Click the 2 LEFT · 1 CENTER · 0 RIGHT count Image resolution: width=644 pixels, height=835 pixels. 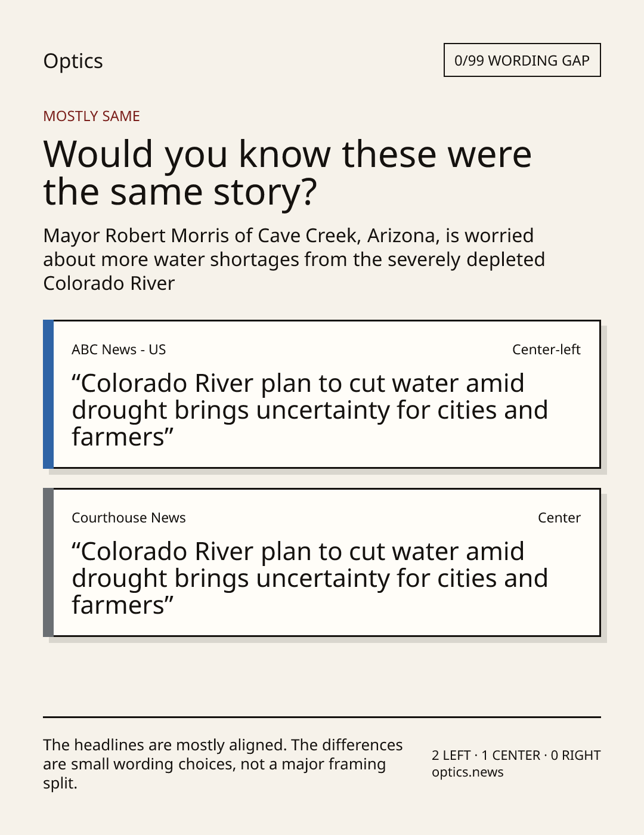pos(516,756)
